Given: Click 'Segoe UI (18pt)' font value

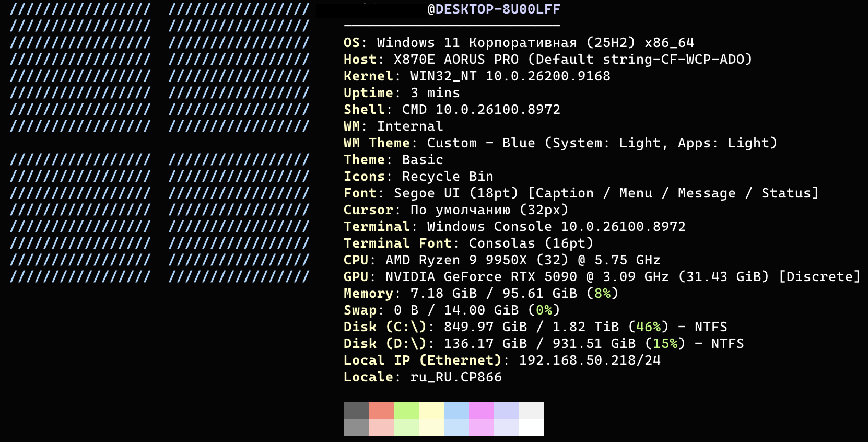Looking at the screenshot, I should tap(456, 193).
